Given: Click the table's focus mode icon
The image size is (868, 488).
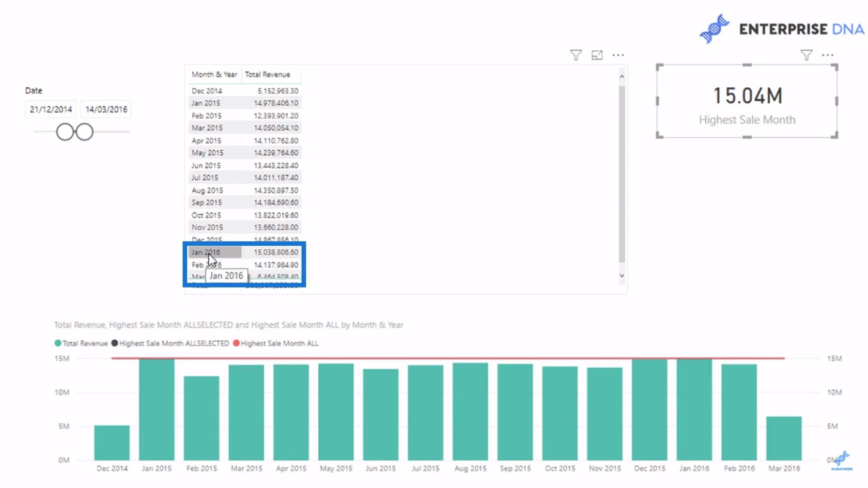Looking at the screenshot, I should (597, 55).
